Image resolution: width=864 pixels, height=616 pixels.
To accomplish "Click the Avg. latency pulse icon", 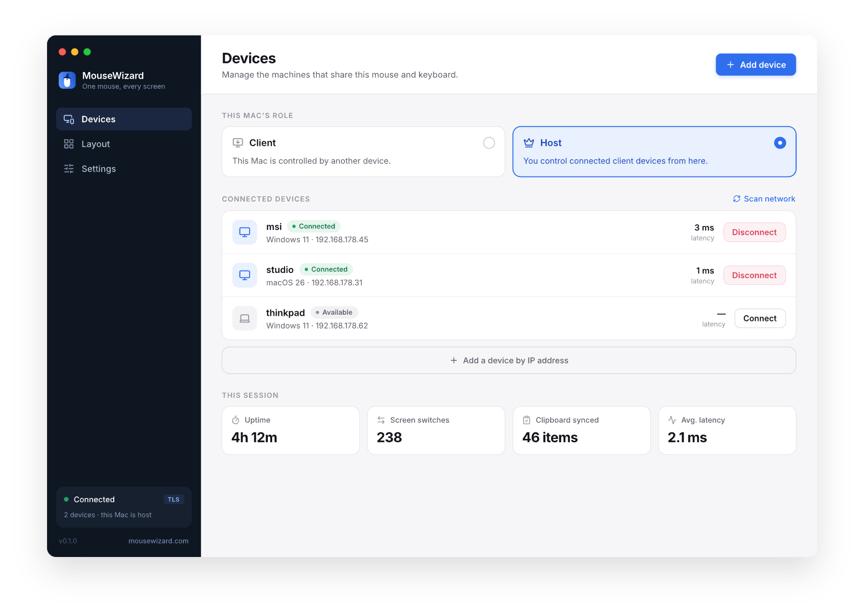I will coord(672,420).
